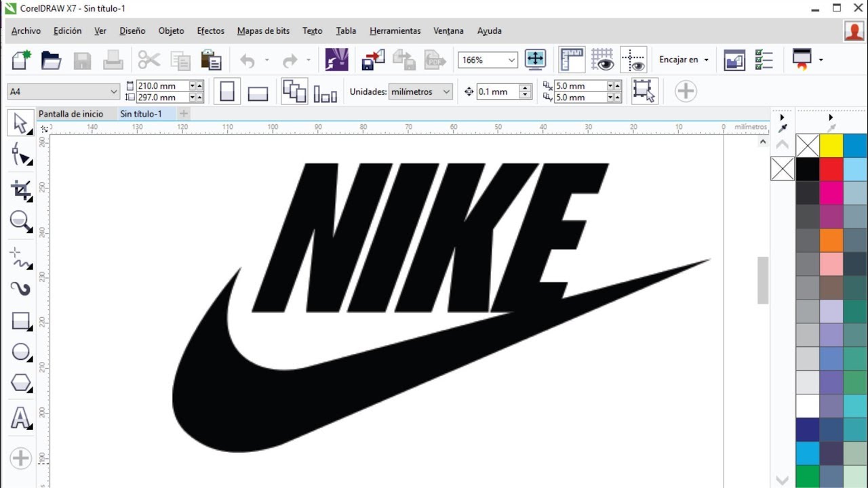
Task: Open the Edición menu
Action: point(68,30)
